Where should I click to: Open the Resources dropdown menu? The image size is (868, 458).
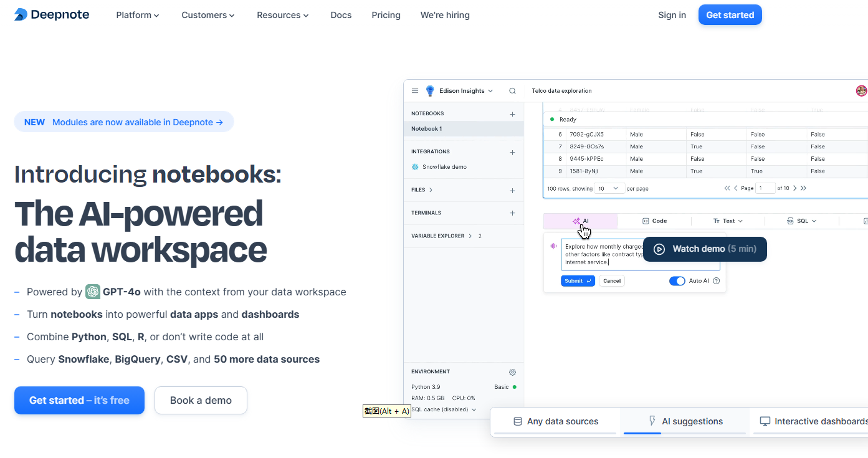283,15
